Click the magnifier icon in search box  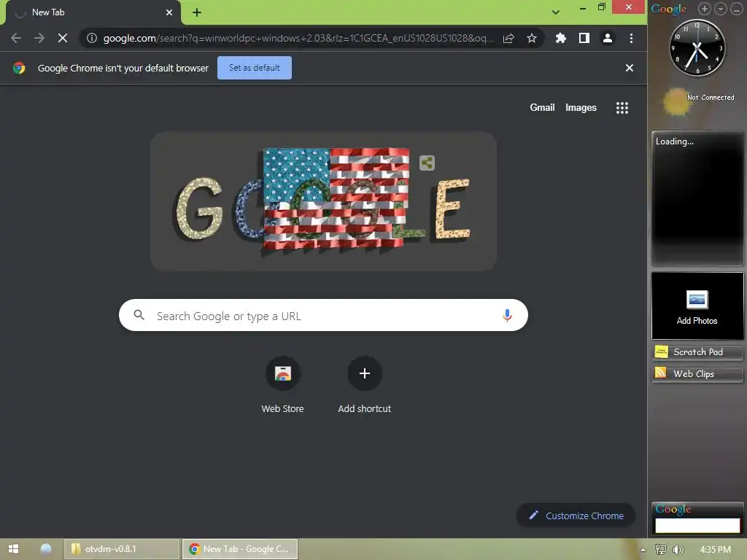click(x=139, y=315)
